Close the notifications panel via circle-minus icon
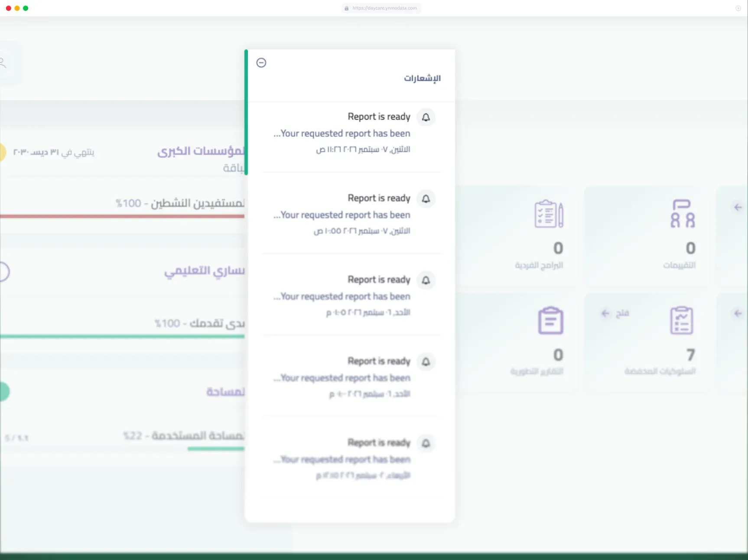 click(261, 63)
